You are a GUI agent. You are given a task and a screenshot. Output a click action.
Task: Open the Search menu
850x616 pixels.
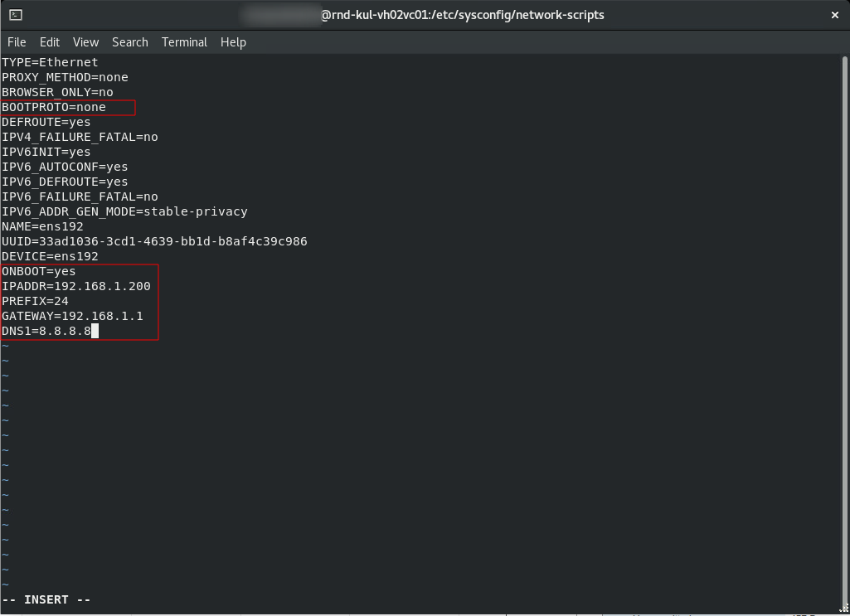coord(129,42)
